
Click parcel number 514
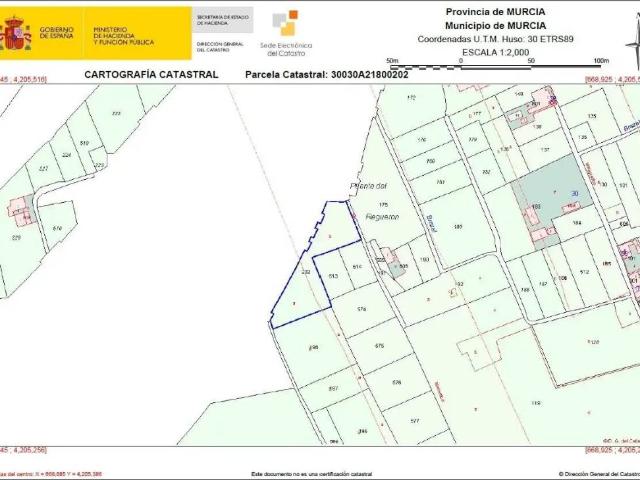pyautogui.click(x=357, y=267)
